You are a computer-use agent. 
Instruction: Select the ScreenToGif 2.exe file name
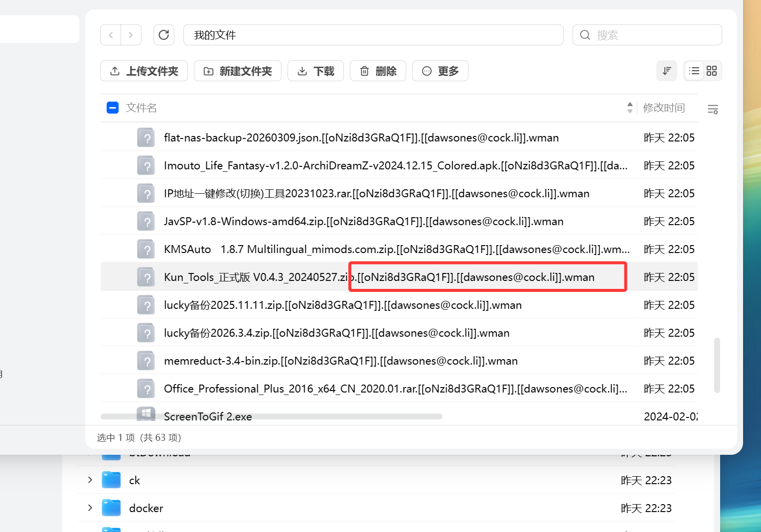click(x=208, y=416)
